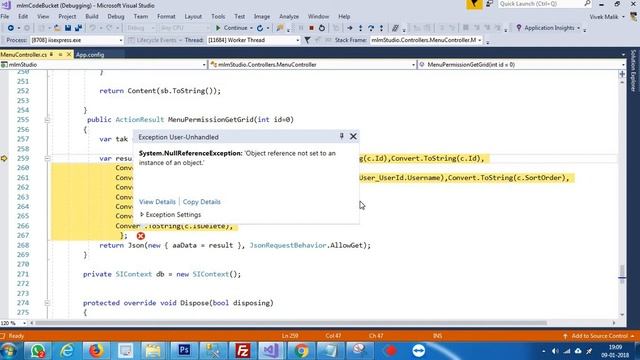Open the Process iisexpress.exe dropdown
The image size is (640, 360).
pos(120,40)
